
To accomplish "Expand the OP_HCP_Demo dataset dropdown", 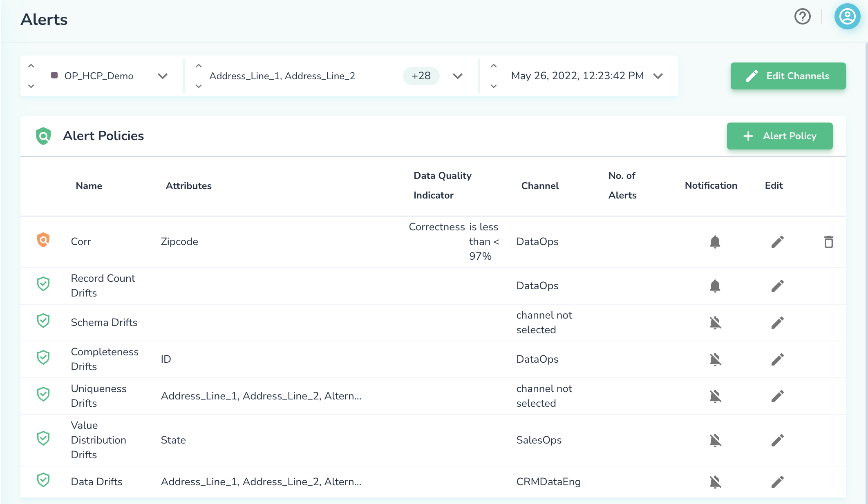I will pyautogui.click(x=163, y=76).
